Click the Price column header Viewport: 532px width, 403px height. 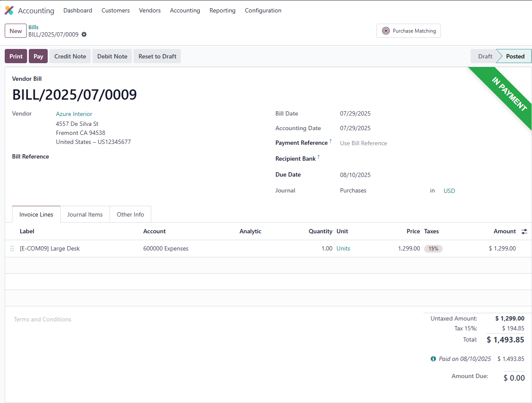pyautogui.click(x=413, y=231)
